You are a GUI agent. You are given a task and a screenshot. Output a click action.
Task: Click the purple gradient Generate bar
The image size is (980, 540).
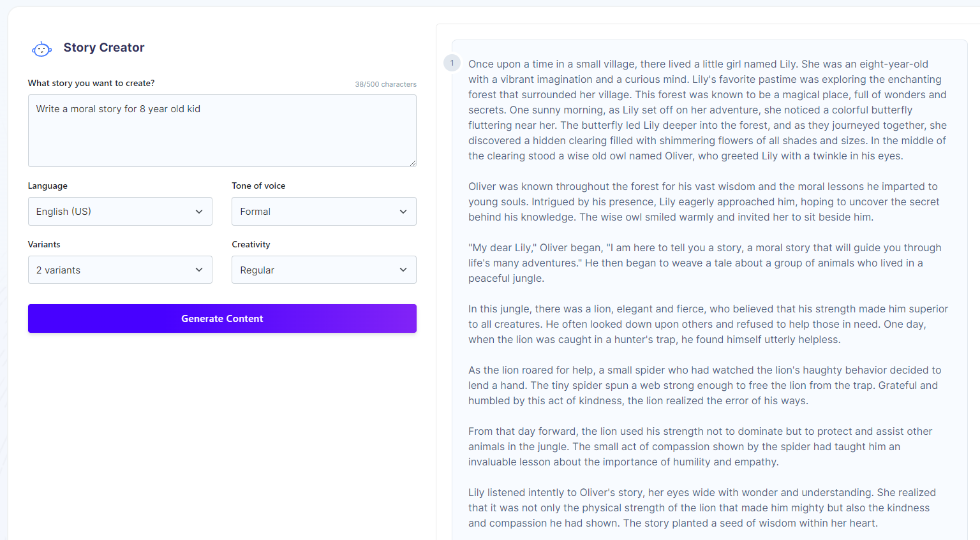[222, 318]
